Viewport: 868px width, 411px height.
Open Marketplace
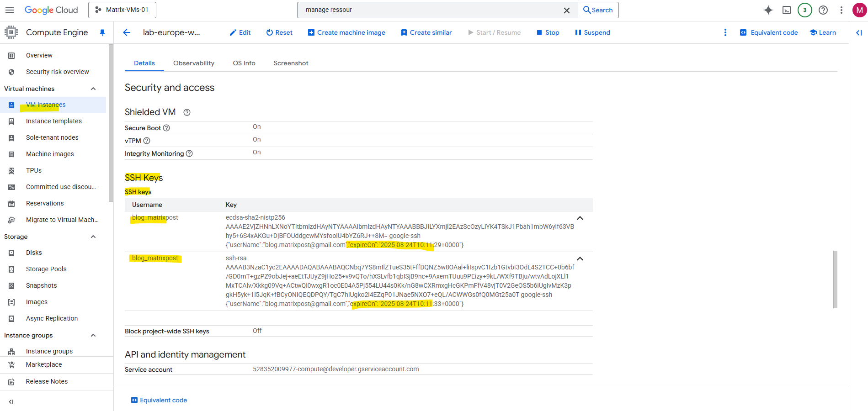[57, 364]
